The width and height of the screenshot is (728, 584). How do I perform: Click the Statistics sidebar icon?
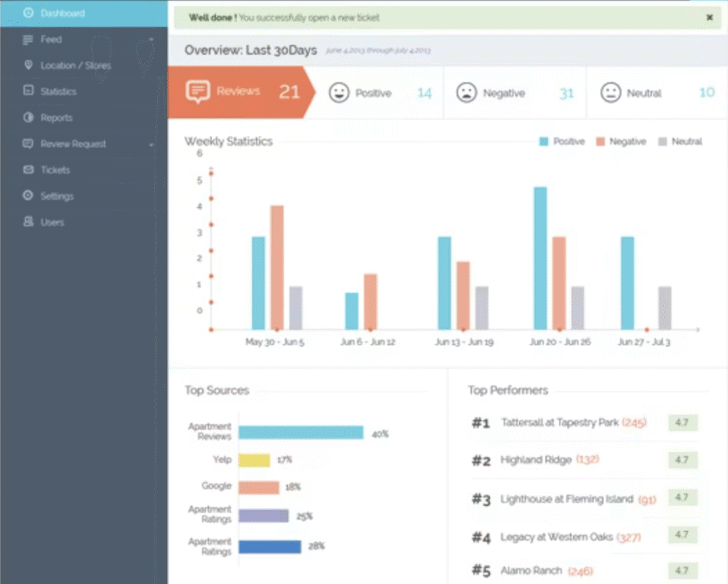click(28, 91)
